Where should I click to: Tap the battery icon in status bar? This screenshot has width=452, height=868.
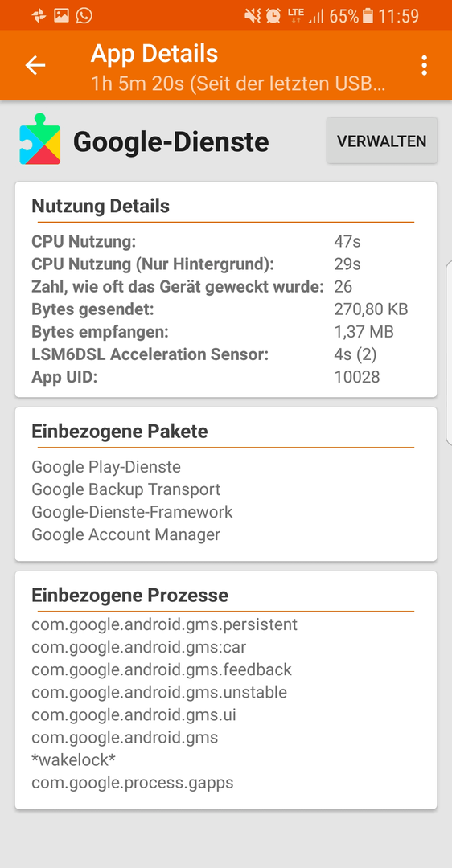coord(368,16)
